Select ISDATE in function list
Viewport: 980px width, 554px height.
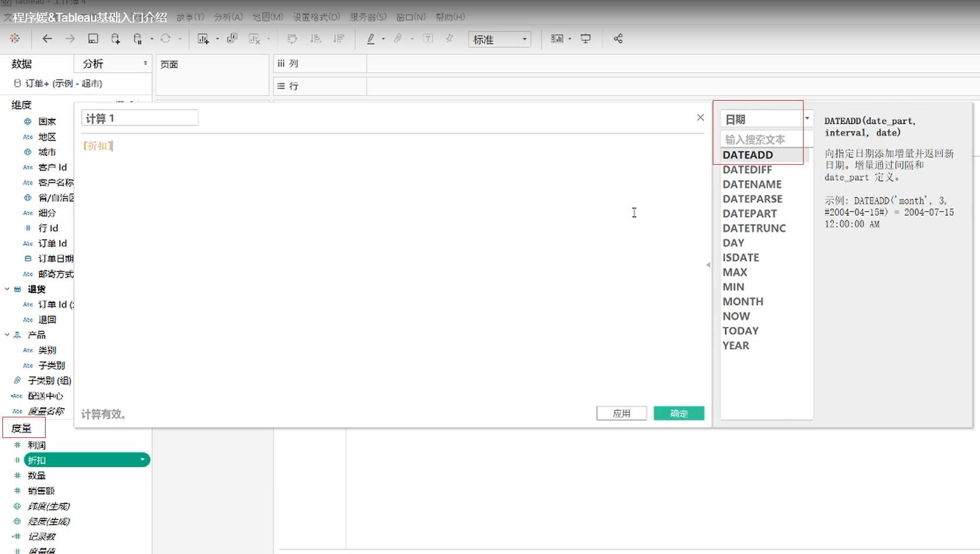point(741,257)
